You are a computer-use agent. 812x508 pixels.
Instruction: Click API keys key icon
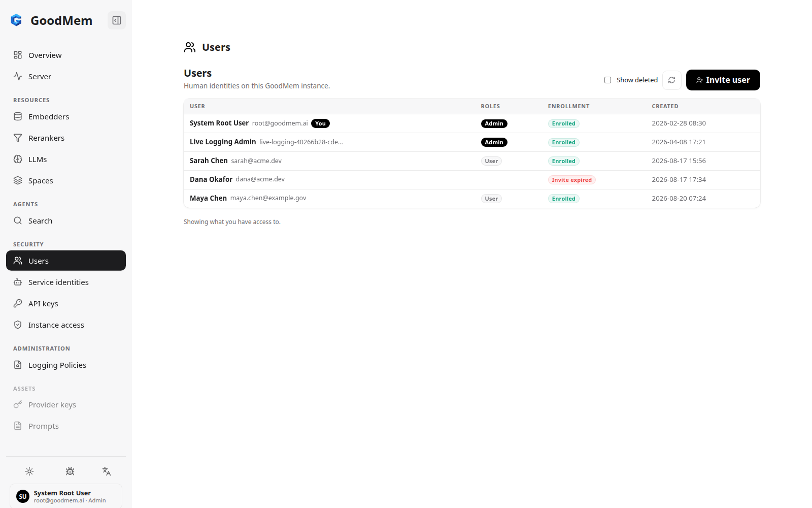[18, 303]
